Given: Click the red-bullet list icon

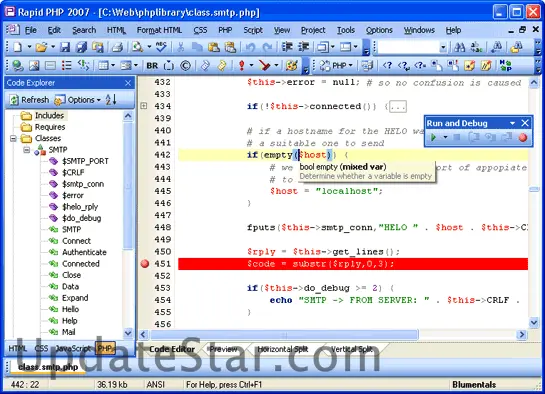Looking at the screenshot, I should [x=66, y=65].
